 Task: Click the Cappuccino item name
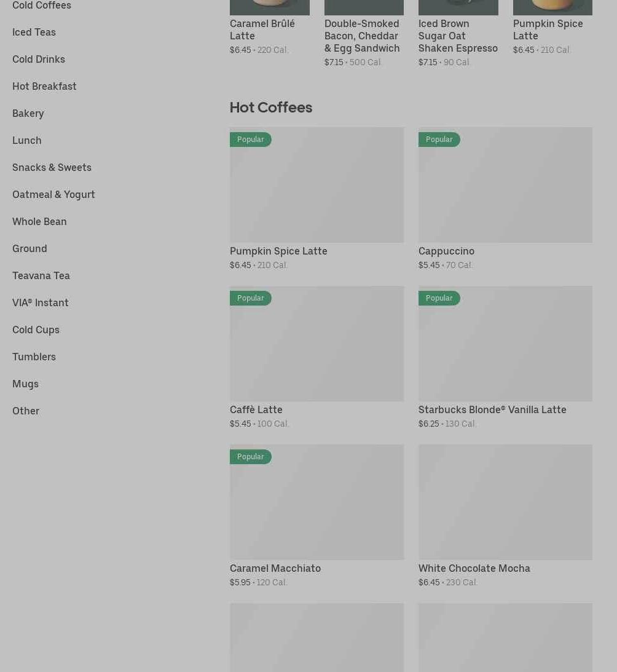click(446, 251)
